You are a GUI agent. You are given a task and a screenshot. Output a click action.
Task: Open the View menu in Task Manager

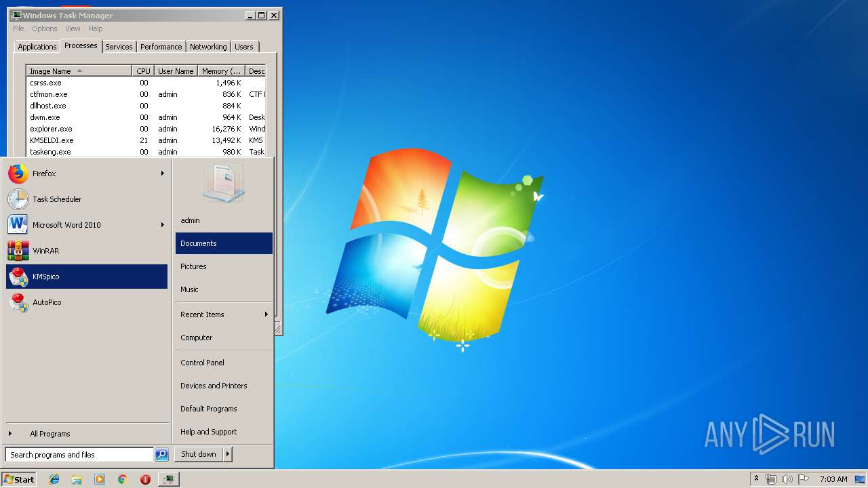click(x=73, y=28)
